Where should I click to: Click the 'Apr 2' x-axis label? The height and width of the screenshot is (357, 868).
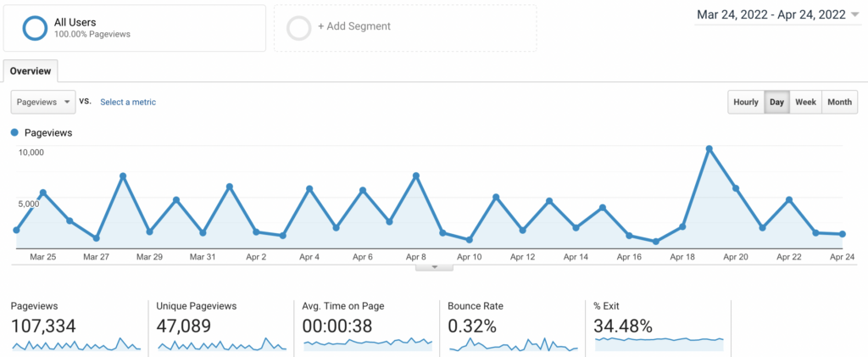(x=256, y=258)
